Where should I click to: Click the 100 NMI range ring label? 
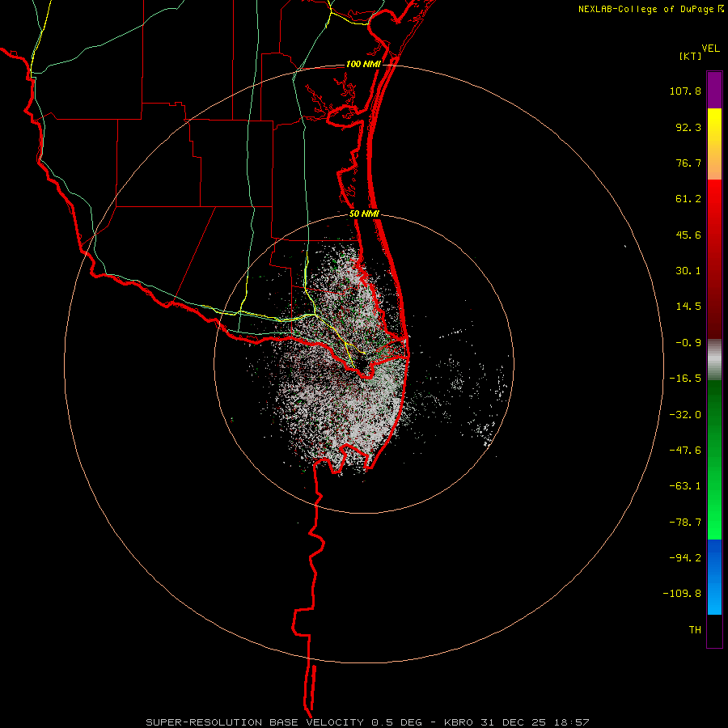pos(363,64)
